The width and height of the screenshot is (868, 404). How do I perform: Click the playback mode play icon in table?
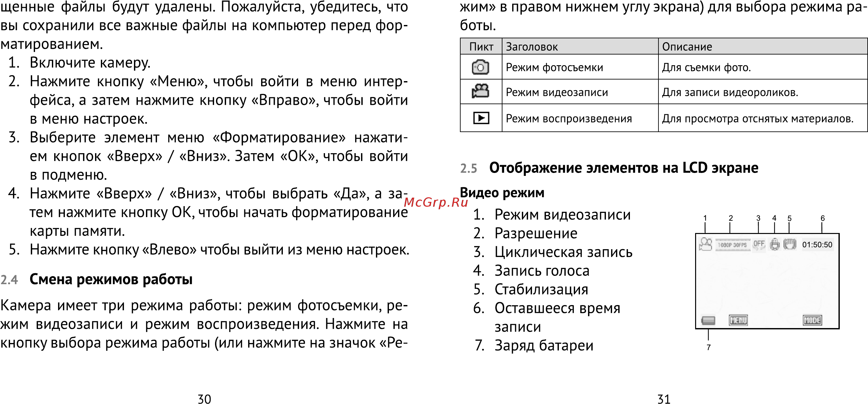pyautogui.click(x=481, y=118)
